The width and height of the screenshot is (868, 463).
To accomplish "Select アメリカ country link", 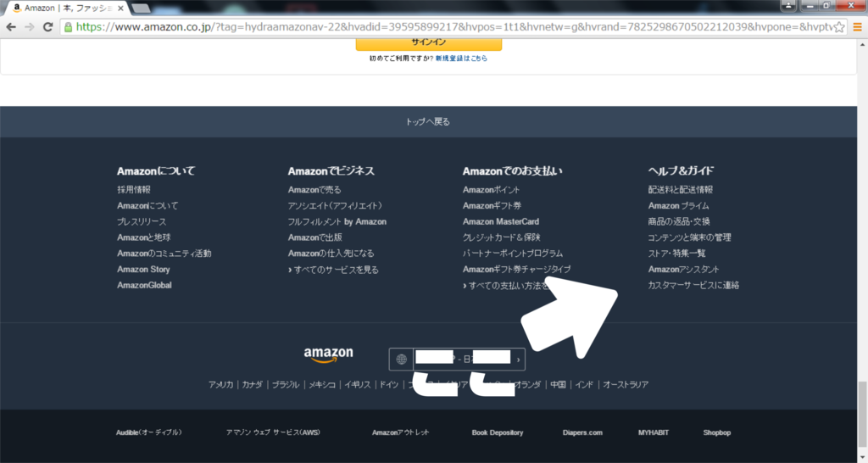I will coord(221,384).
